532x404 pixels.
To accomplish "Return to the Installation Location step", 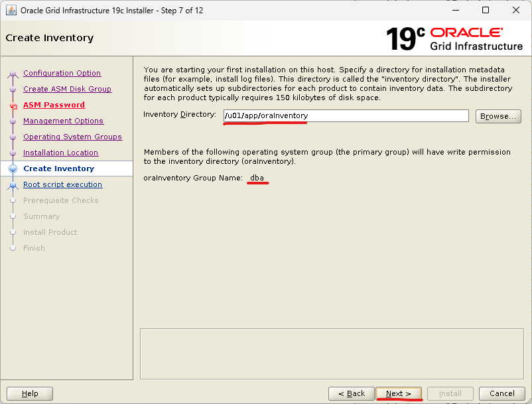I will coord(60,153).
